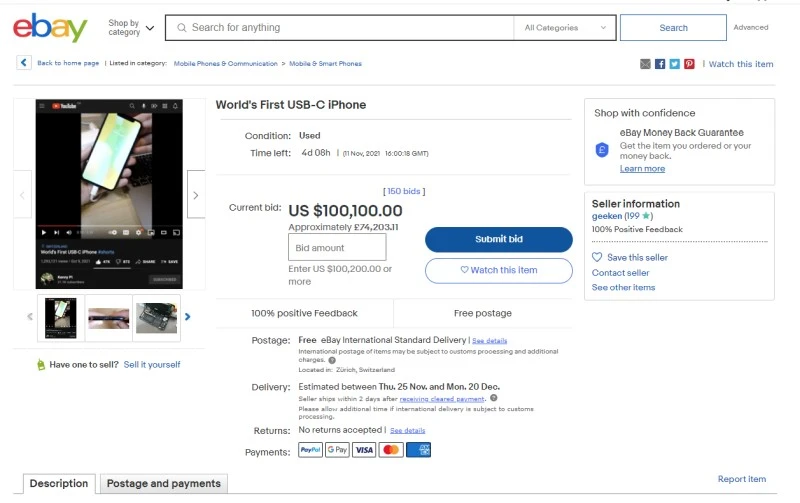The height and width of the screenshot is (503, 800).
Task: Pin listing with the Pinterest icon
Action: click(x=689, y=64)
